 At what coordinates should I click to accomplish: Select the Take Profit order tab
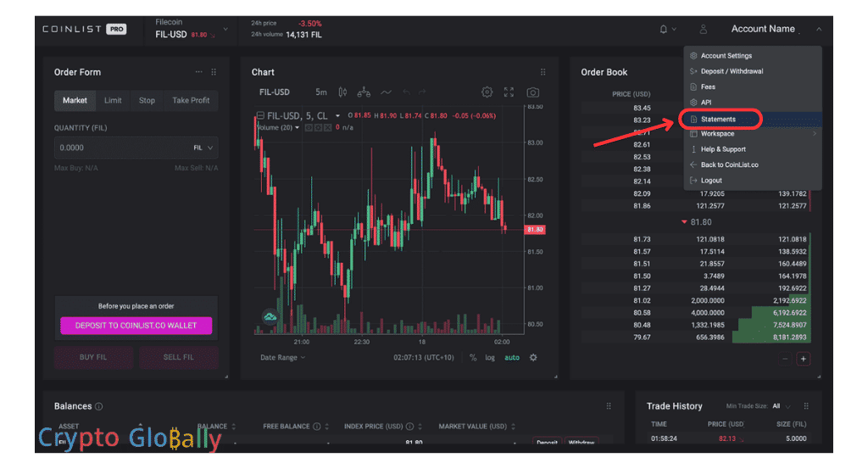pyautogui.click(x=191, y=100)
